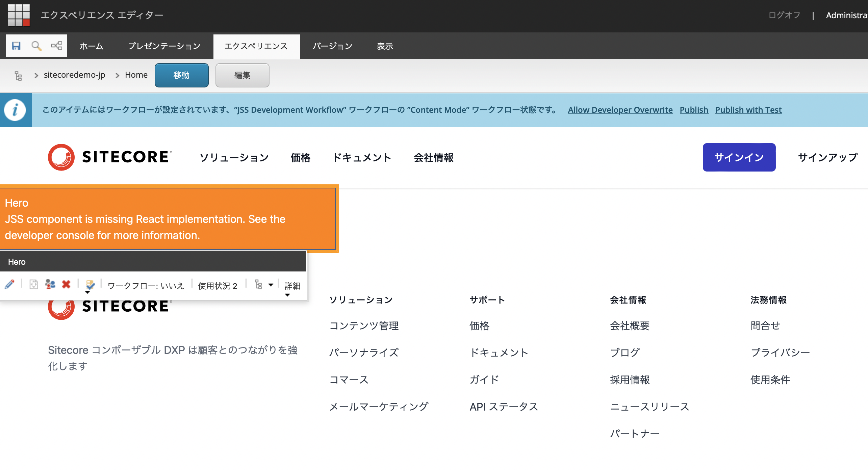This screenshot has width=868, height=470.
Task: Click the tree hierarchy icon in Hero toolbar
Action: tap(258, 284)
